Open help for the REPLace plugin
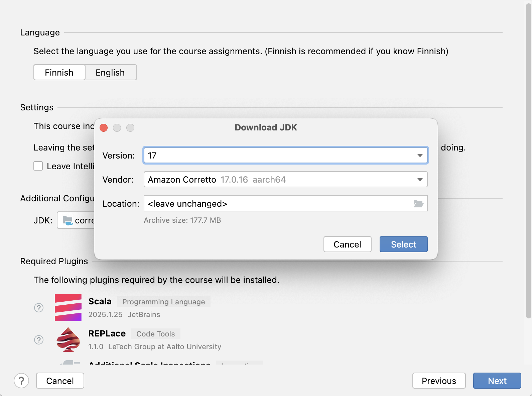Viewport: 532px width, 396px height. pyautogui.click(x=39, y=340)
